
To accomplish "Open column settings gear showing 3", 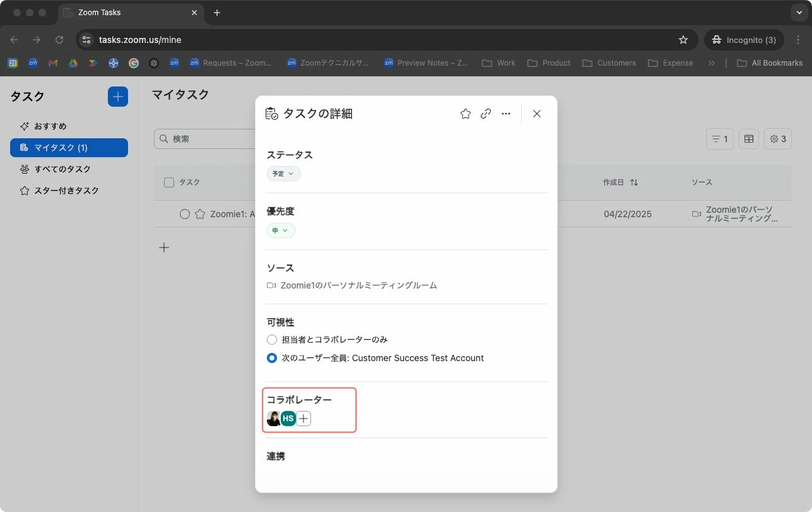I will [778, 139].
